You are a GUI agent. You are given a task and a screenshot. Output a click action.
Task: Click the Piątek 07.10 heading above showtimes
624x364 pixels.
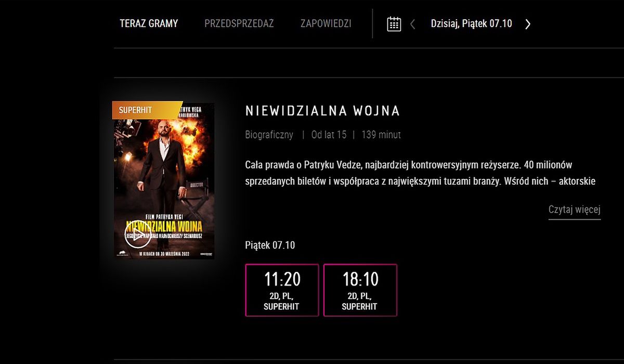[x=270, y=245]
